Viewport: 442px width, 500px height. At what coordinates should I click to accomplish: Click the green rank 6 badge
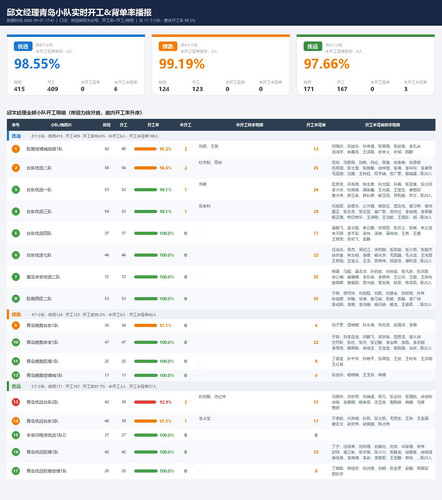point(16,255)
